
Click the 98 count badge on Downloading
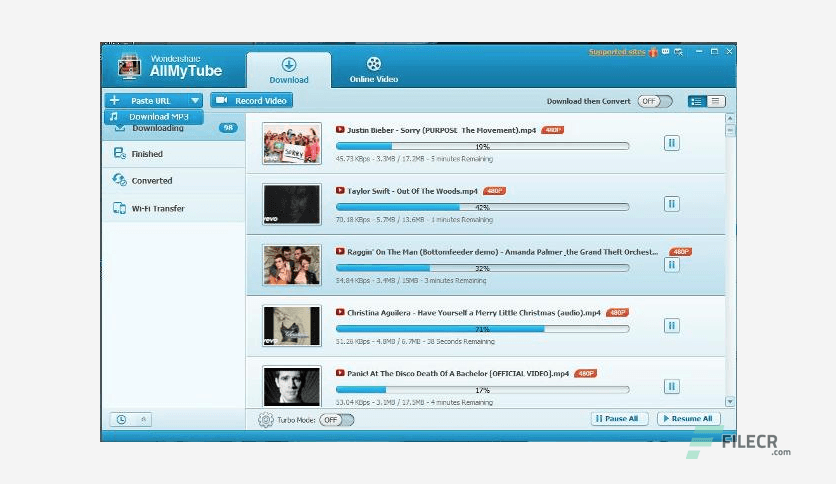pyautogui.click(x=228, y=128)
